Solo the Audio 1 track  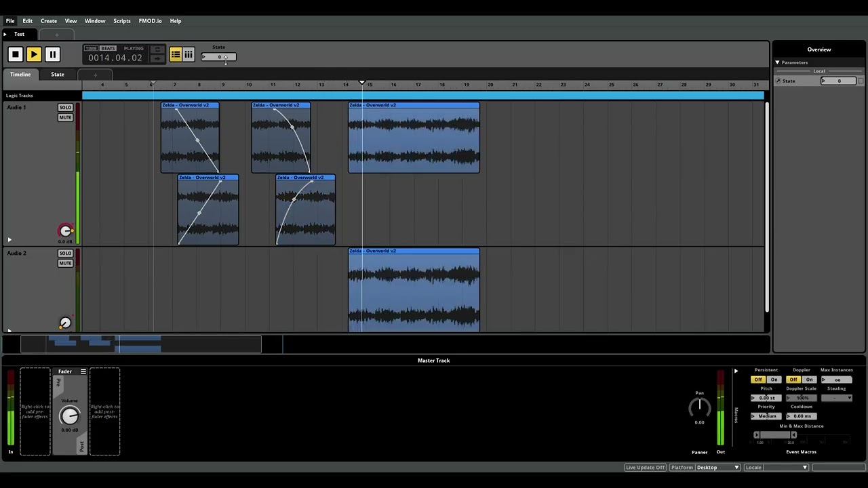65,108
